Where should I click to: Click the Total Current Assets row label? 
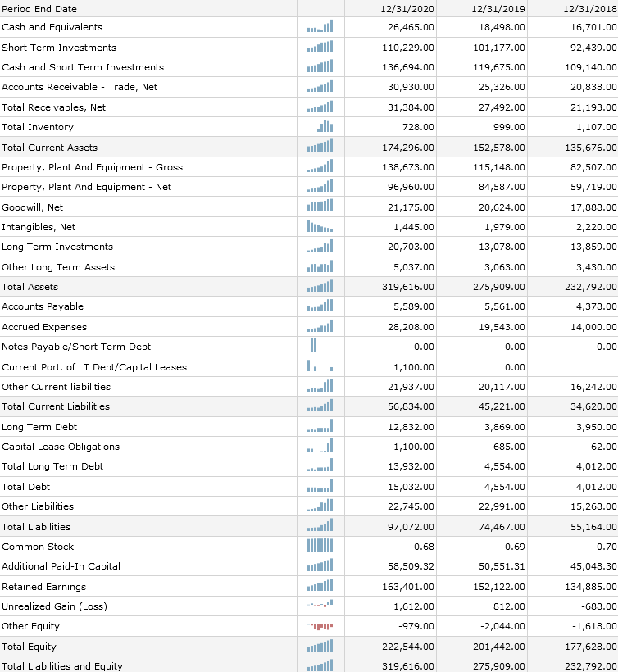click(50, 148)
